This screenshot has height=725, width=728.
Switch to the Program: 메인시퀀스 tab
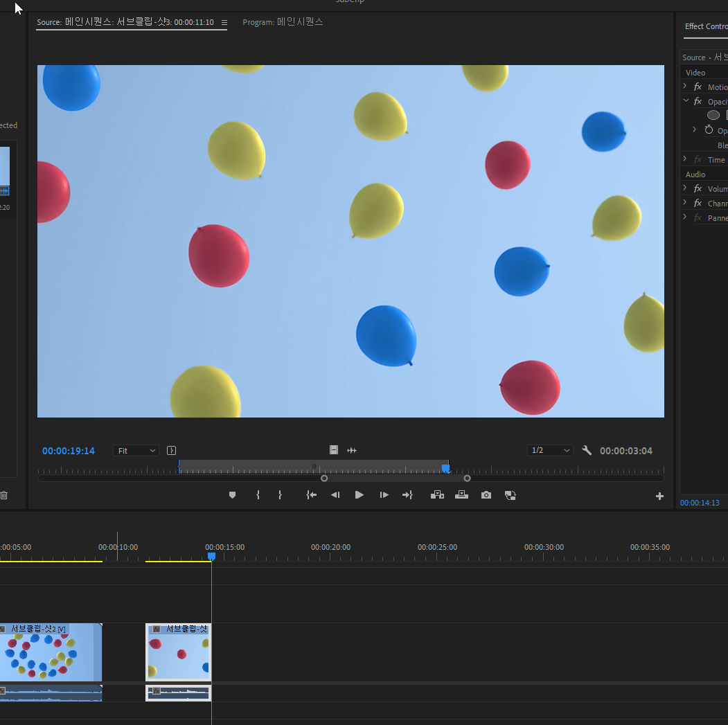click(283, 22)
